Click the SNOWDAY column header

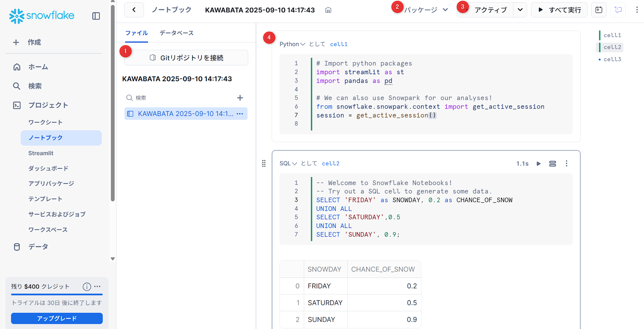(x=326, y=269)
